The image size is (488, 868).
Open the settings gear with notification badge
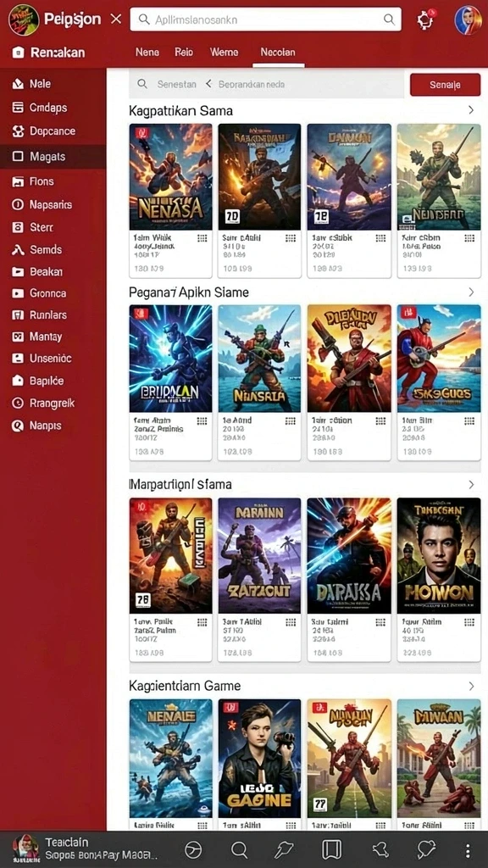(425, 20)
